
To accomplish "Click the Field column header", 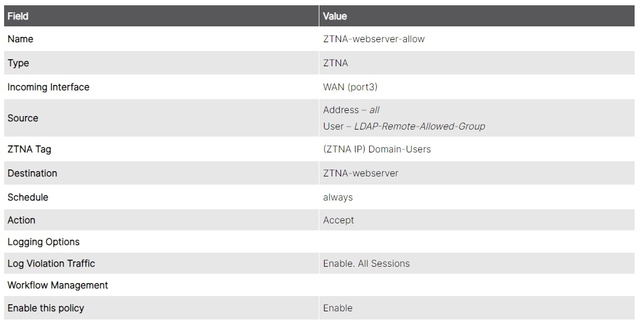I will pos(18,16).
